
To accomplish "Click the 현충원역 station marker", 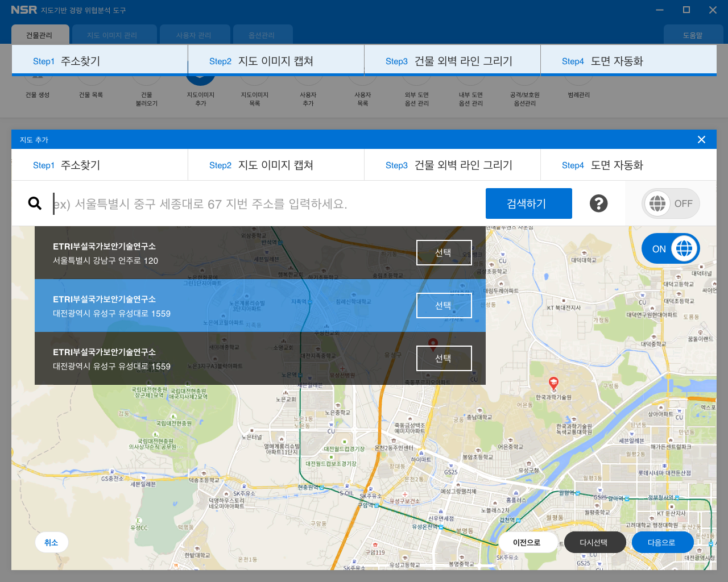I will [323, 488].
